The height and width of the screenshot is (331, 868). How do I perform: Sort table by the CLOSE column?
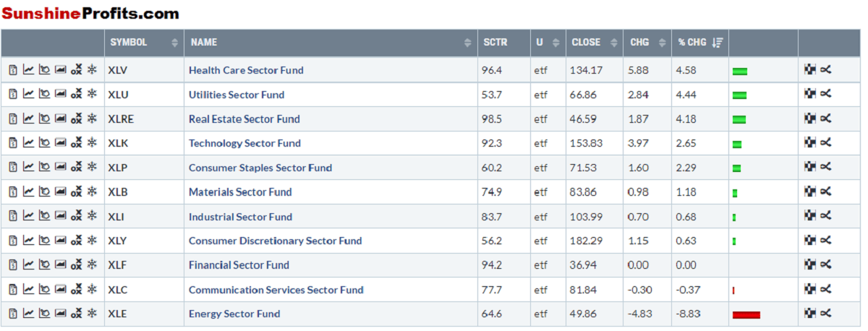[x=614, y=43]
